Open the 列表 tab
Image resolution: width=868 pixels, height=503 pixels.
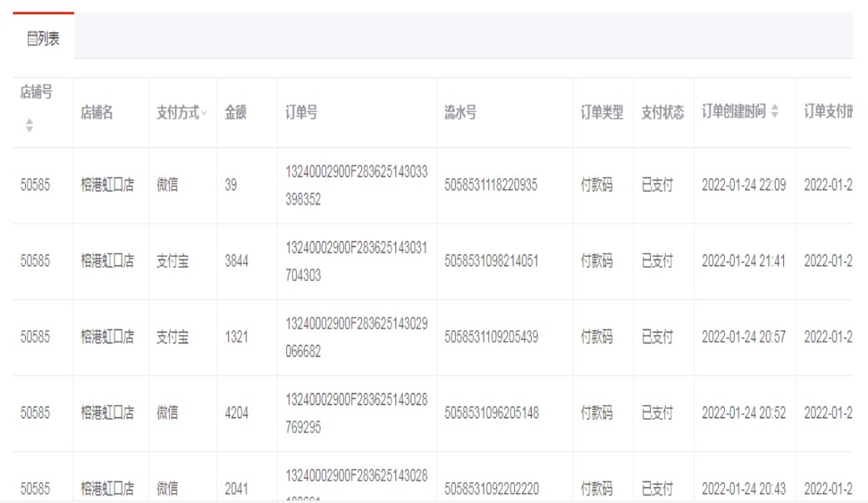(43, 39)
